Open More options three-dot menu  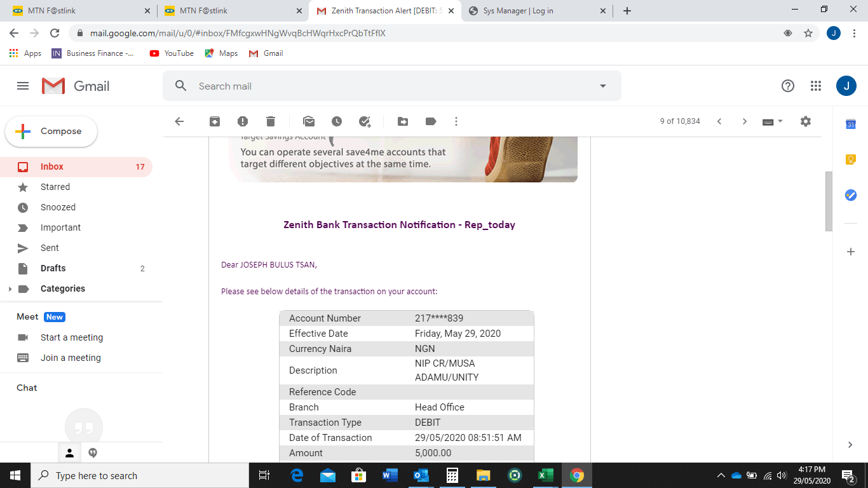(456, 121)
